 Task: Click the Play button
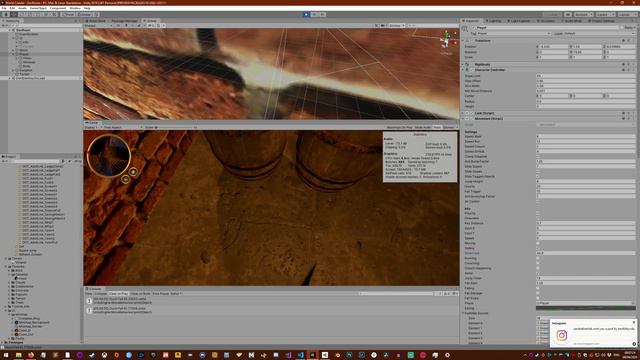306,14
